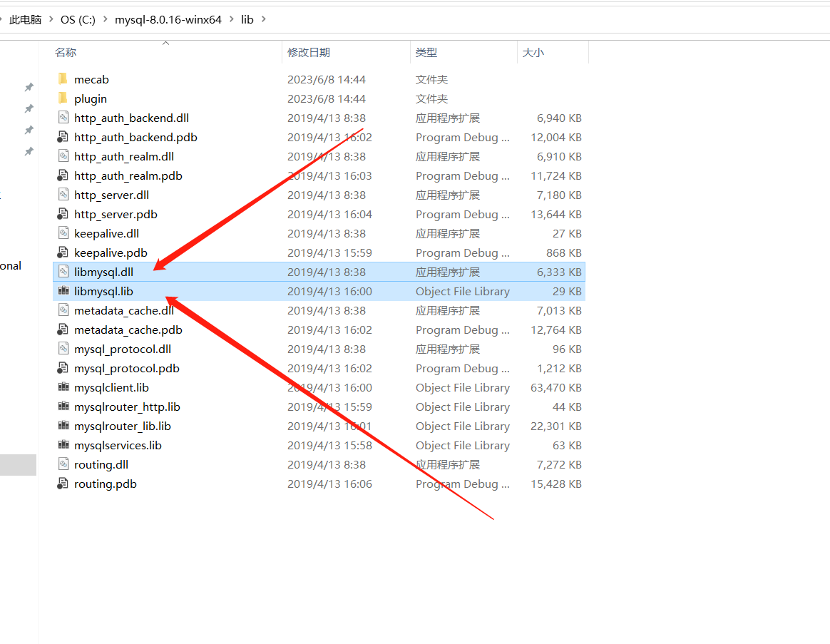Screen dimensions: 830x644
Task: Click size value 868 KB
Action: point(564,253)
